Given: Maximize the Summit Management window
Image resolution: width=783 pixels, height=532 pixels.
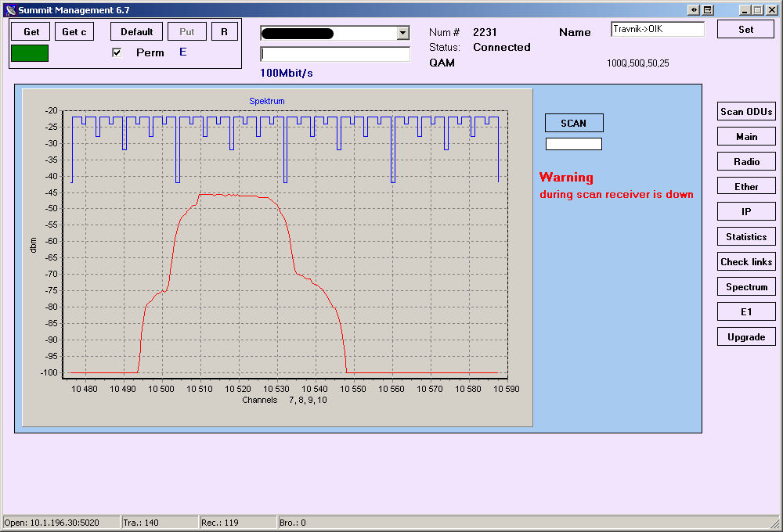Looking at the screenshot, I should click(x=758, y=10).
